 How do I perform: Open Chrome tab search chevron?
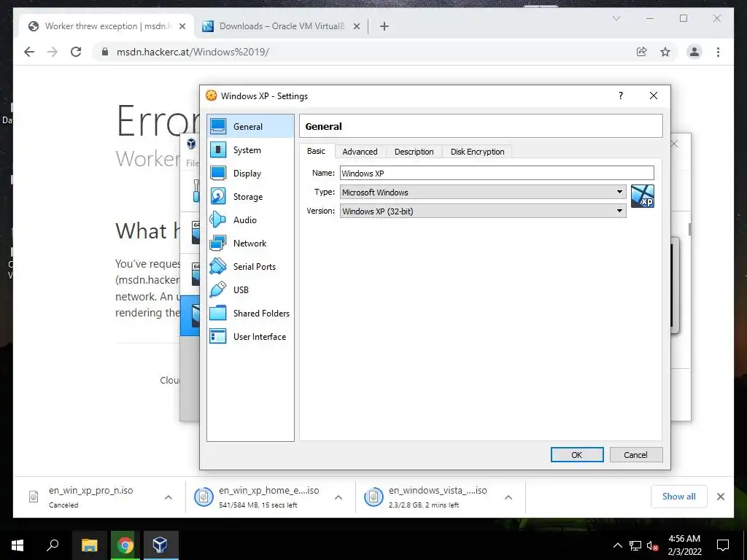(x=616, y=18)
